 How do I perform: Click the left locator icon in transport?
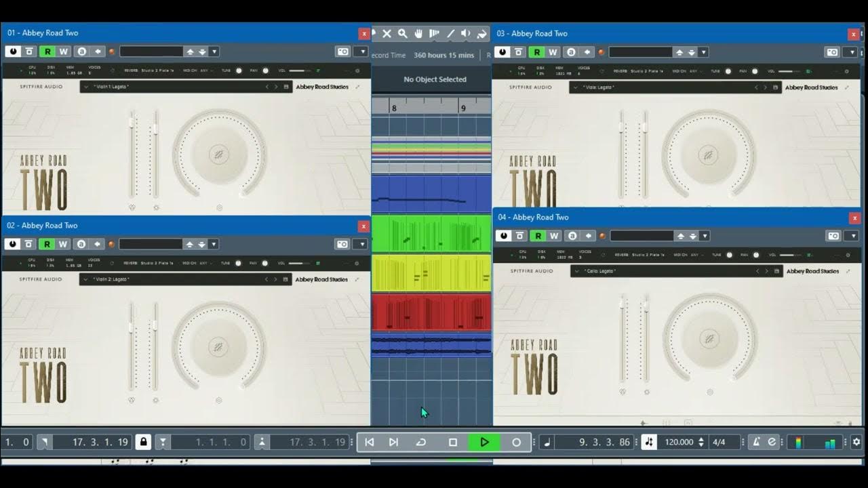43,442
